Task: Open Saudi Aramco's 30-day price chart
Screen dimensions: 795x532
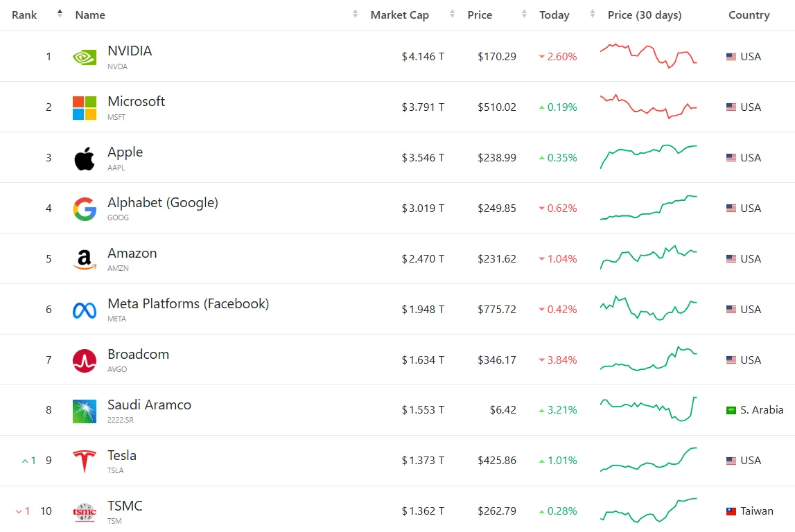Action: (649, 409)
